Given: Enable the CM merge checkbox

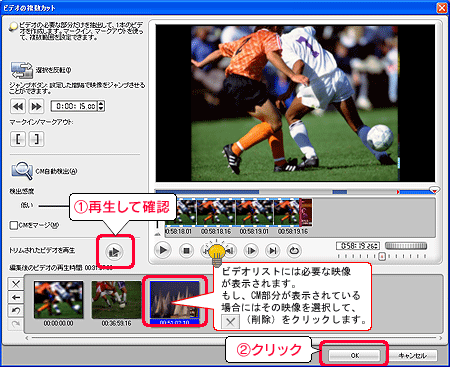Looking at the screenshot, I should click(x=14, y=225).
